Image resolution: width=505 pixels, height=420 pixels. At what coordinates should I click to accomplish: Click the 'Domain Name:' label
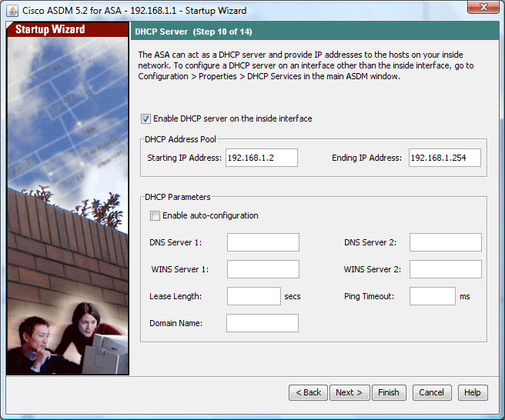click(x=176, y=323)
